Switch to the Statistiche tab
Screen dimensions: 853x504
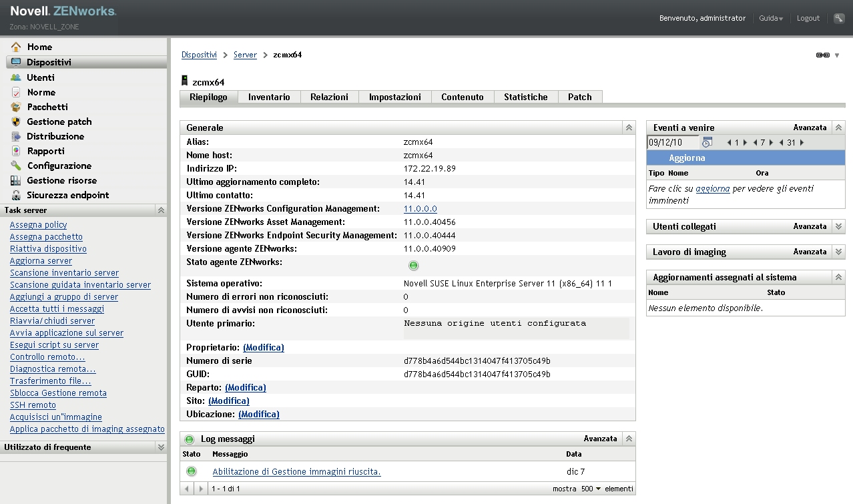(x=525, y=97)
